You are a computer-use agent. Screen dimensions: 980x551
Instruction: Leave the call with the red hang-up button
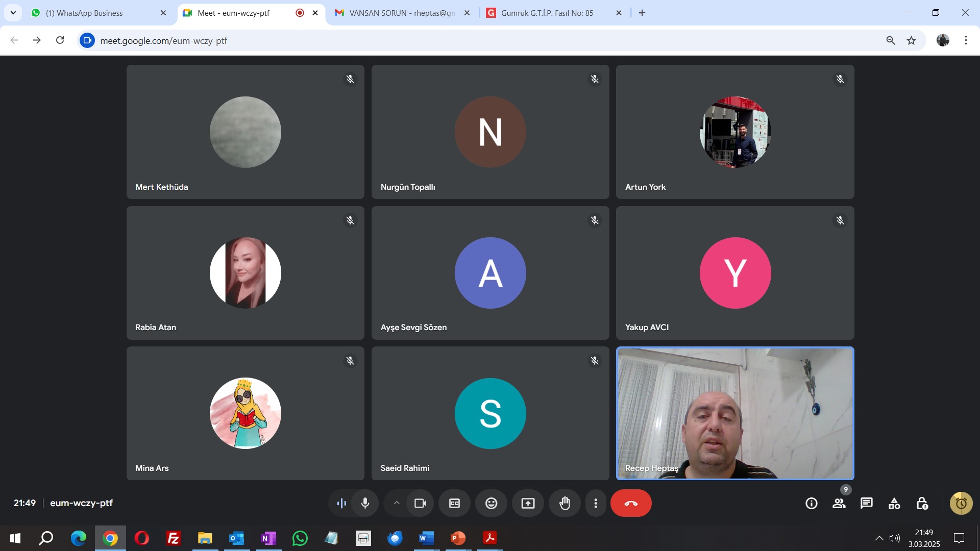[x=631, y=504]
